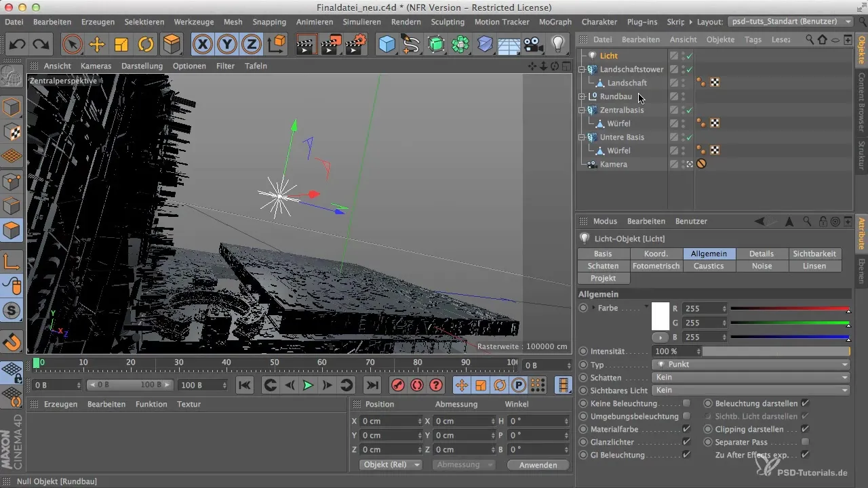Collapse the Untere Basis object
This screenshot has width=868, height=488.
pyautogui.click(x=582, y=137)
